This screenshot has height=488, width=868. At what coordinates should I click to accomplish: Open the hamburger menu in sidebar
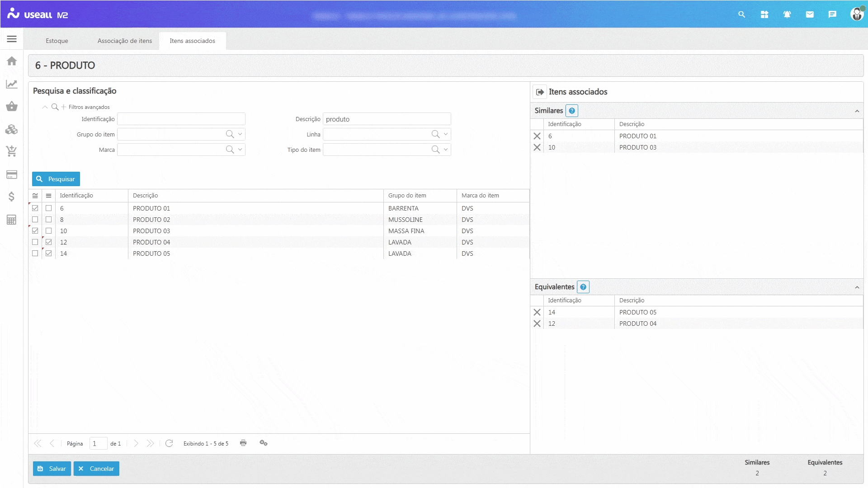click(x=12, y=39)
